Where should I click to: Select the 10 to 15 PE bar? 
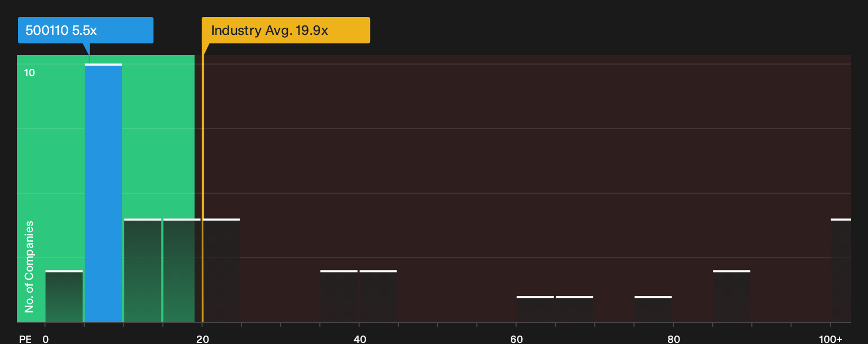(x=142, y=270)
